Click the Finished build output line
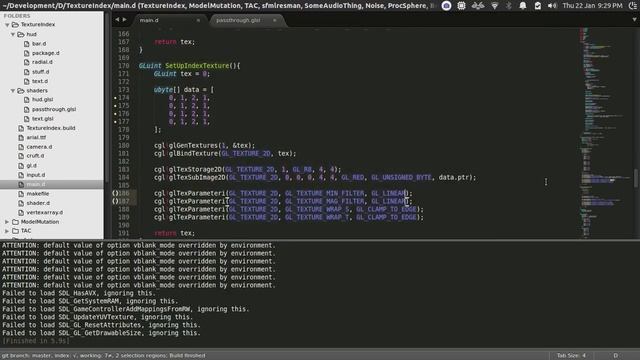This screenshot has height=360, width=640. coord(36,341)
